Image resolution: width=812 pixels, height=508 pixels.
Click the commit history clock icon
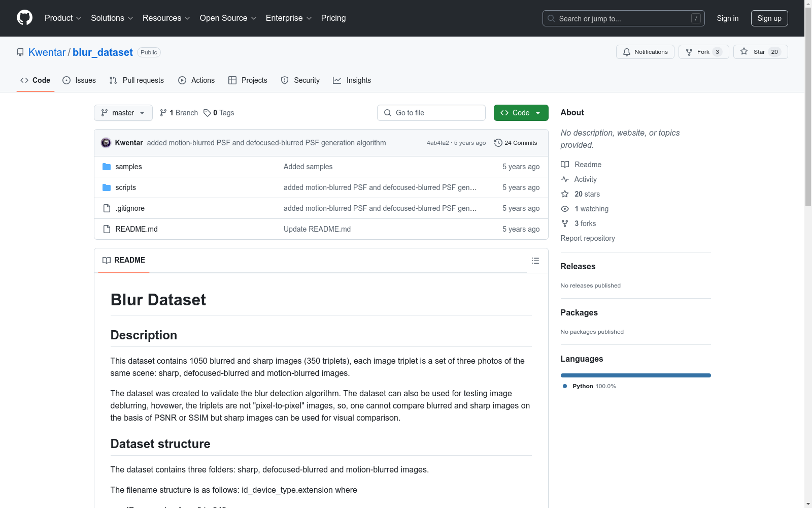tap(498, 143)
